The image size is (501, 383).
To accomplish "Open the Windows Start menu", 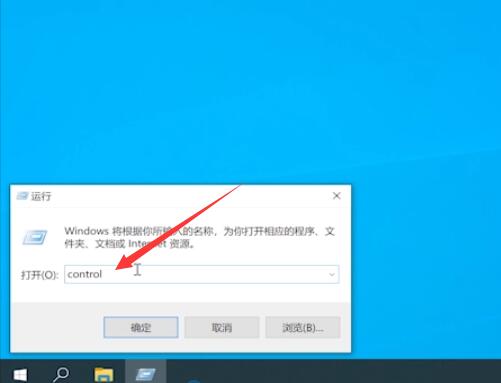I will pyautogui.click(x=20, y=374).
